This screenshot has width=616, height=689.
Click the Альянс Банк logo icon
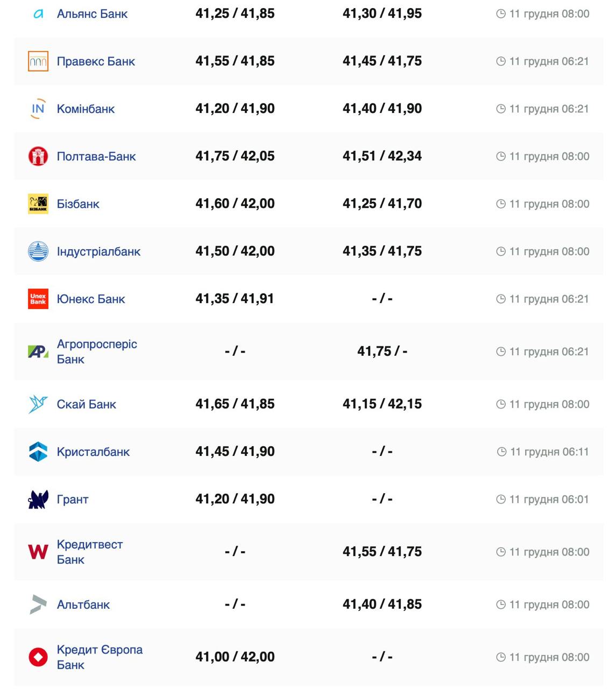38,14
